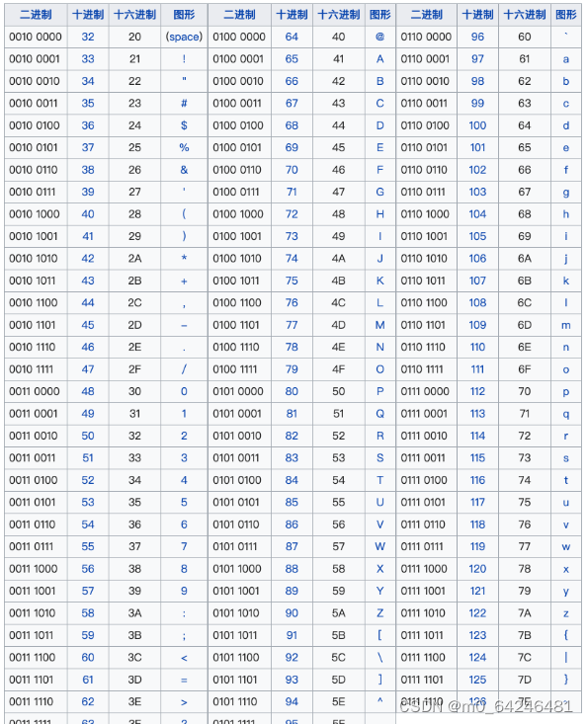Click the = equals glyph link
Image resolution: width=588 pixels, height=724 pixels.
coord(184,680)
